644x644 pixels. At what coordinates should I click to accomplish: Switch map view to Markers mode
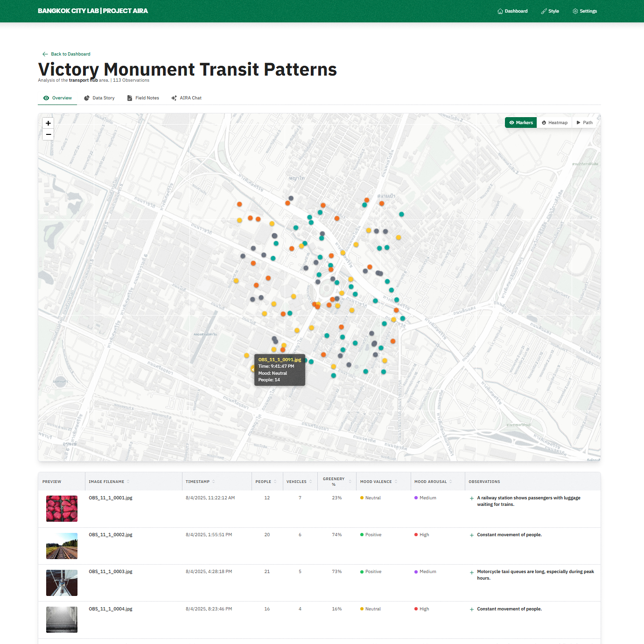521,123
